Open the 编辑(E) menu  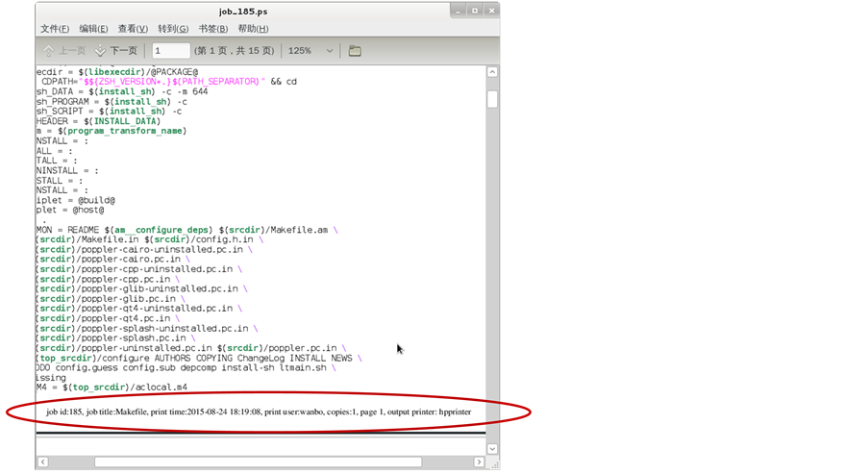[x=94, y=29]
